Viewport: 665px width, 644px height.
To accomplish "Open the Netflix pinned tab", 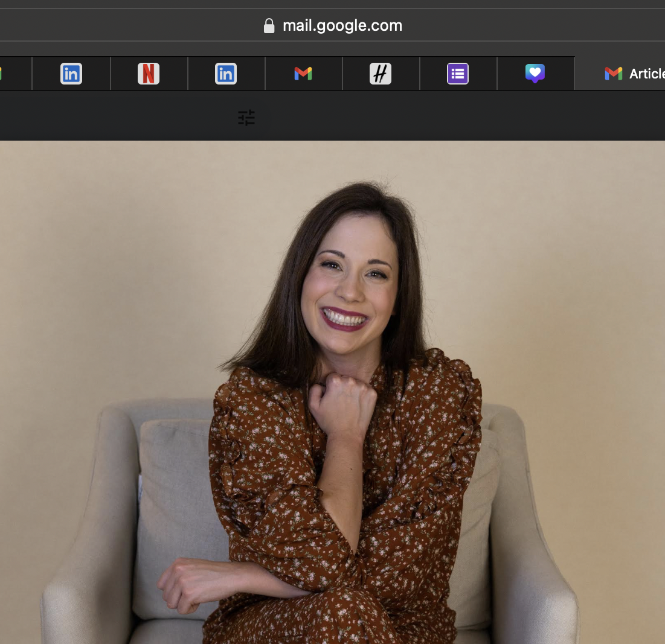I will [x=149, y=74].
